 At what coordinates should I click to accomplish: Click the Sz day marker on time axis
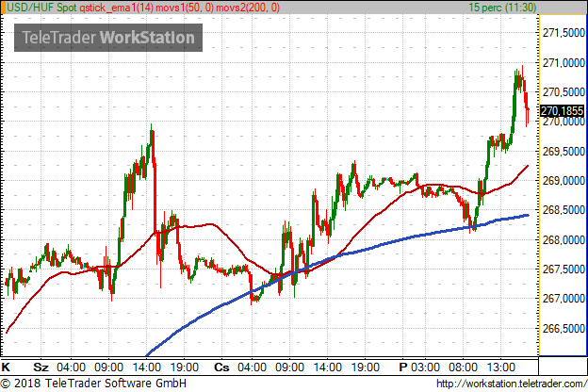click(41, 367)
